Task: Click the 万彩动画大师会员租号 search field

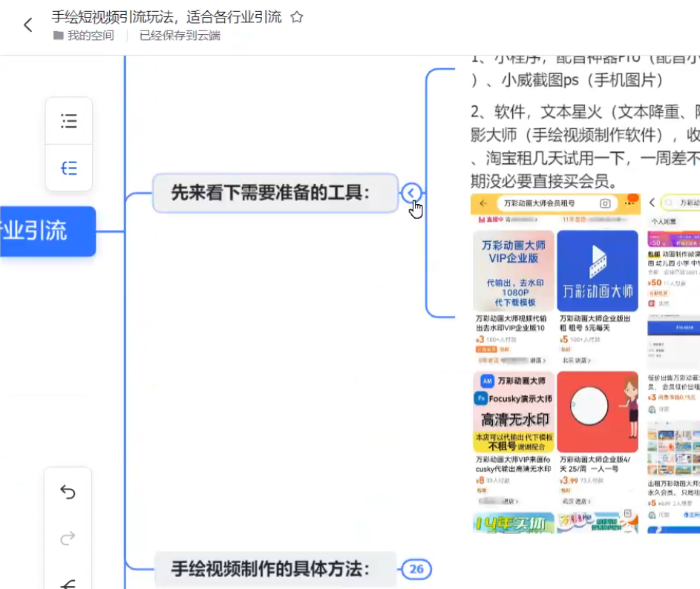Action: point(546,203)
